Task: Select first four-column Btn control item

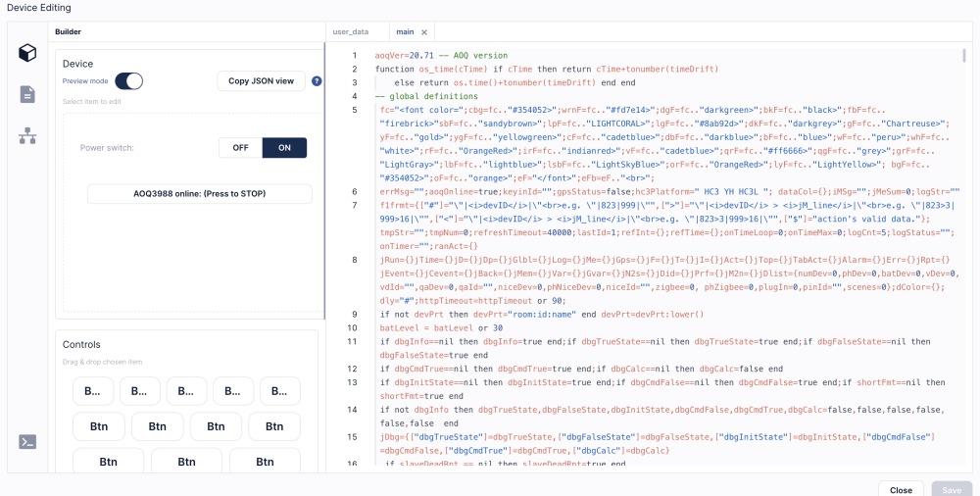Action: coord(99,426)
